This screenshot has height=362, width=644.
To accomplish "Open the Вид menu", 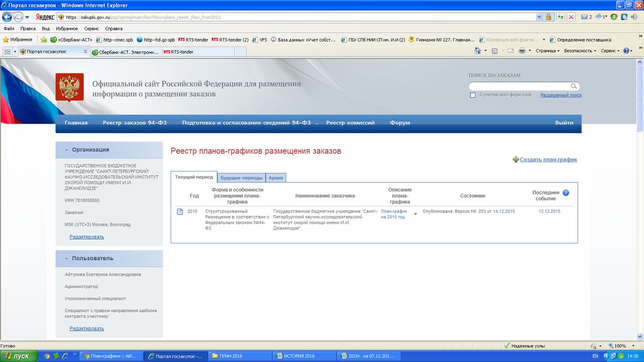I will tap(45, 29).
